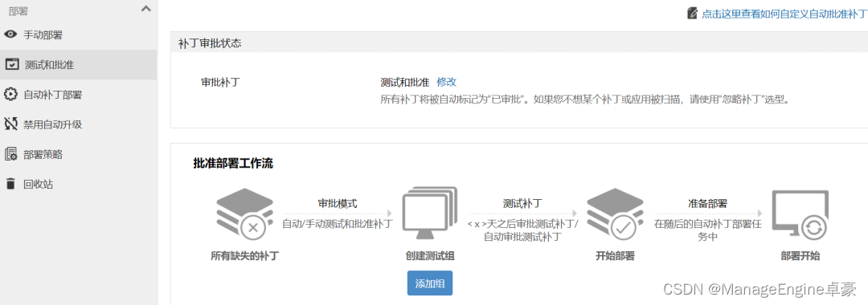The width and height of the screenshot is (868, 305).
Task: Click the 所有缺失的补丁 stack icon
Action: (x=244, y=213)
